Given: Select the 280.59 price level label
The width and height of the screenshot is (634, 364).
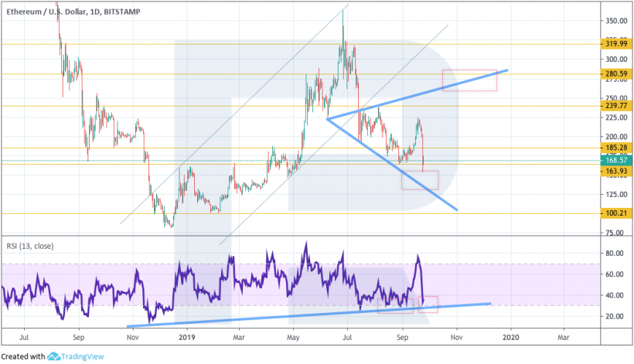Looking at the screenshot, I should click(x=616, y=75).
